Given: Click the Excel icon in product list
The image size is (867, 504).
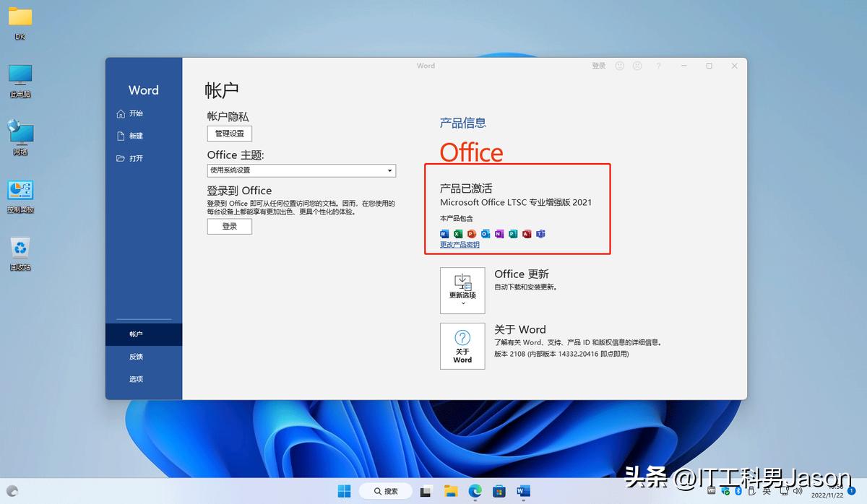Looking at the screenshot, I should point(458,234).
